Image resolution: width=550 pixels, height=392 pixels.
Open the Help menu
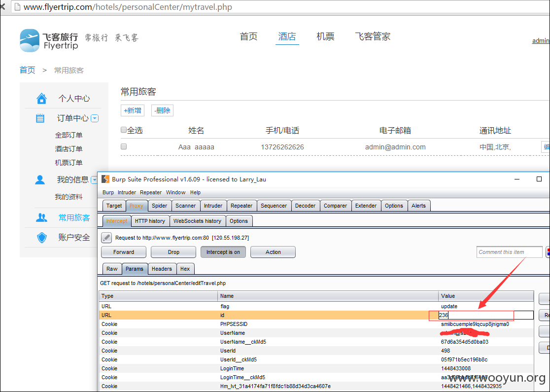point(195,192)
